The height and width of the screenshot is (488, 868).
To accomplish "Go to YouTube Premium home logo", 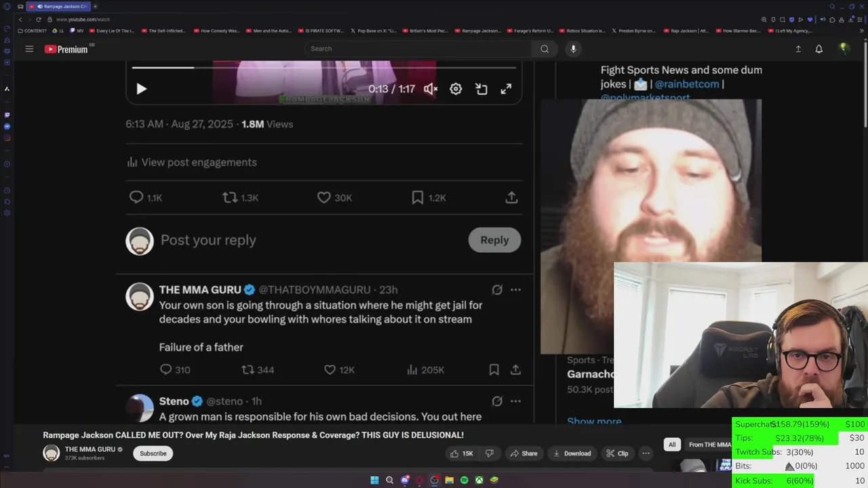I will click(x=66, y=49).
